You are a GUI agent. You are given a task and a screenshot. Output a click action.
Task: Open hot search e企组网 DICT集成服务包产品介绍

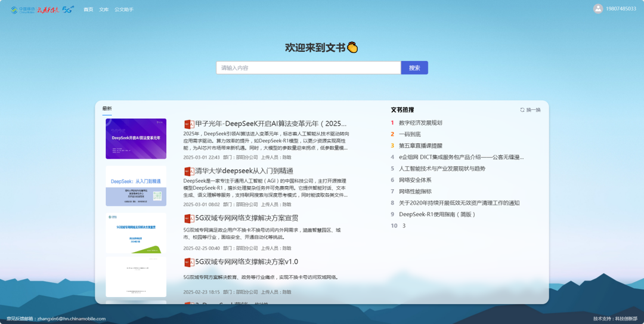tap(461, 157)
